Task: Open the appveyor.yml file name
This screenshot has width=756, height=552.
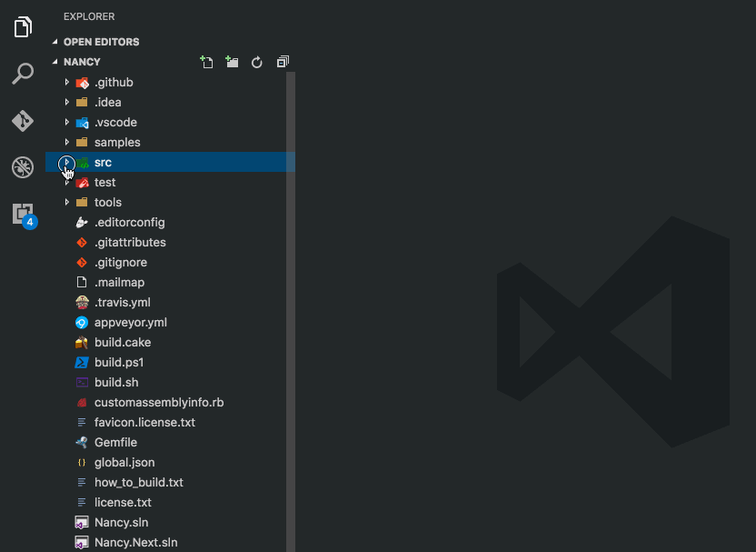Action: (131, 322)
